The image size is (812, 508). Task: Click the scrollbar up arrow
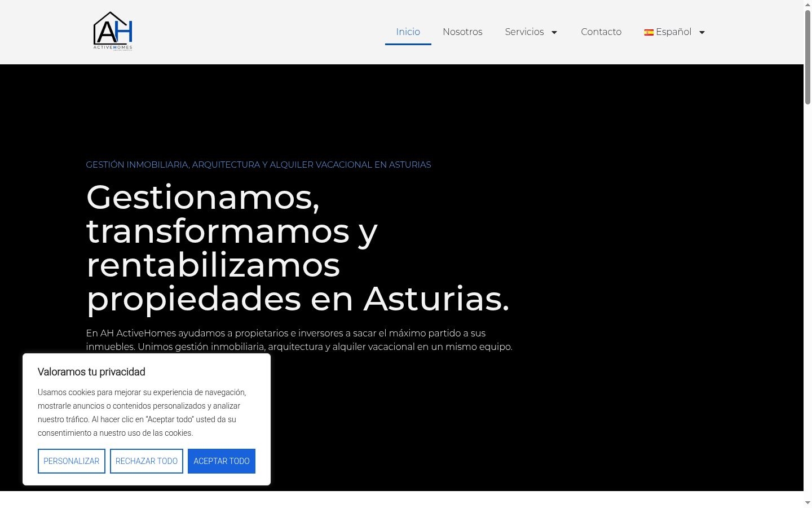pyautogui.click(x=807, y=4)
